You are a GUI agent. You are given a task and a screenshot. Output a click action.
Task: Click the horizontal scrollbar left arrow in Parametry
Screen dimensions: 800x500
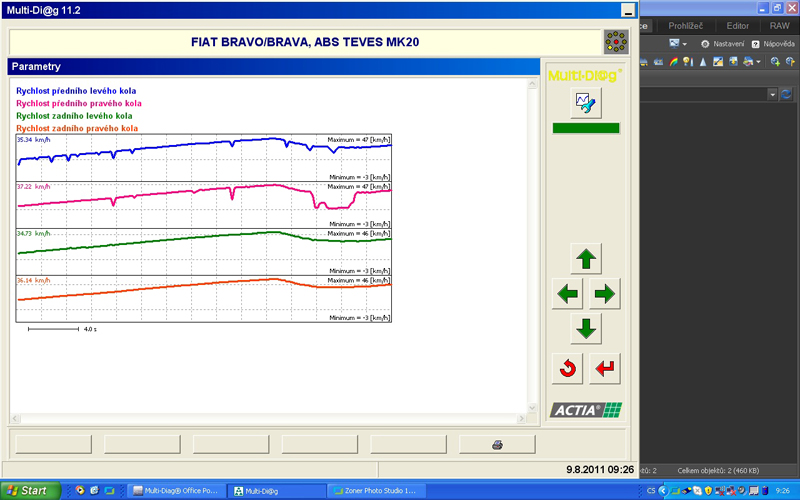pyautogui.click(x=15, y=418)
